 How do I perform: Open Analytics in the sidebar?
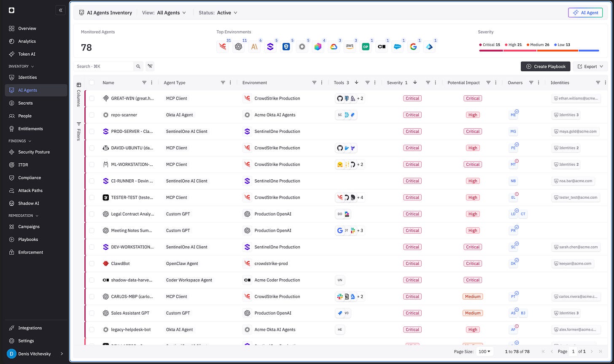(36, 41)
